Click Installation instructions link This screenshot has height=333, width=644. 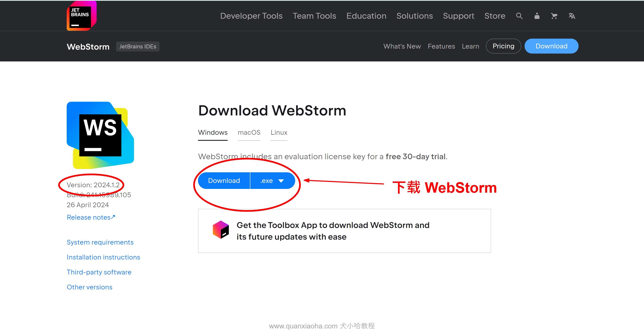pos(103,257)
